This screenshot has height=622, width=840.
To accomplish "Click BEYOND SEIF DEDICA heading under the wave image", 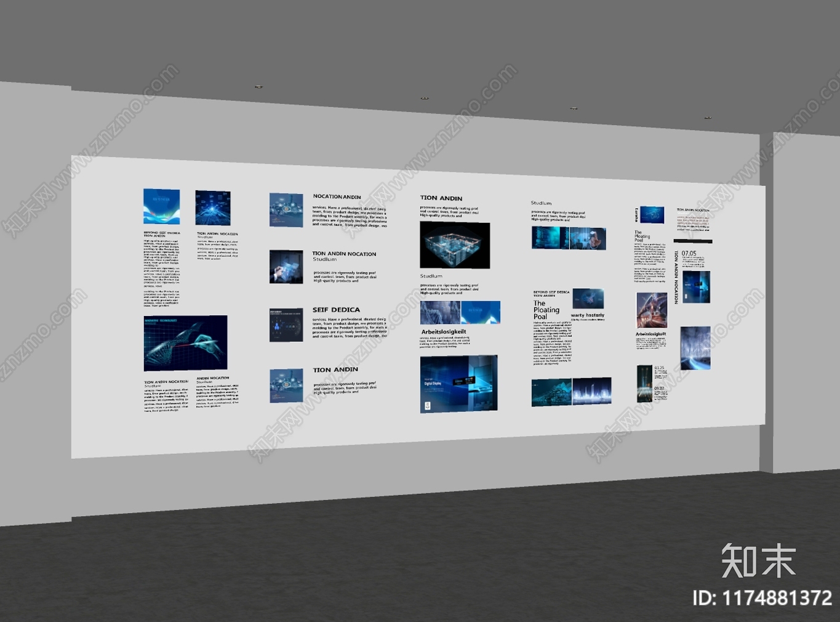I will (x=162, y=233).
